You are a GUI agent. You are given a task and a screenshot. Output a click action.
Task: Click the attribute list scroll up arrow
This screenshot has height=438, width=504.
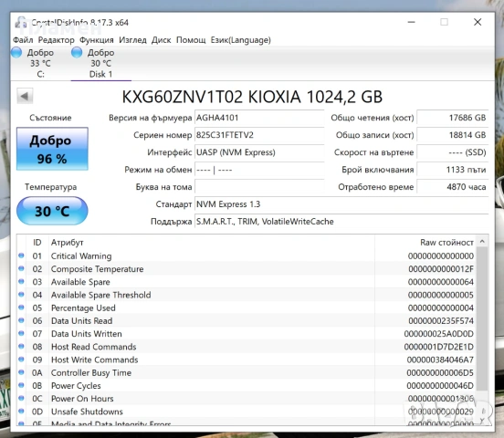click(482, 241)
